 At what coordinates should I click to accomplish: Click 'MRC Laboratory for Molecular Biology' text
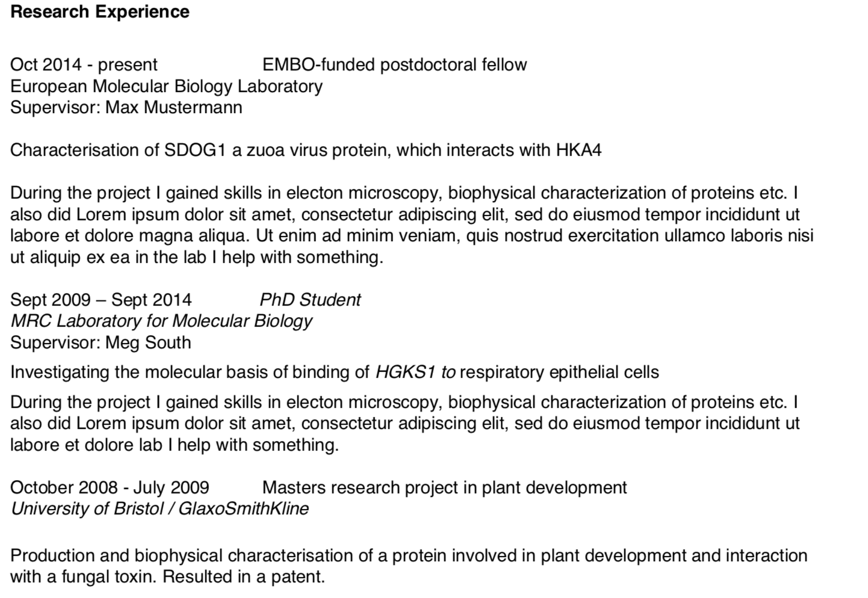(x=161, y=321)
